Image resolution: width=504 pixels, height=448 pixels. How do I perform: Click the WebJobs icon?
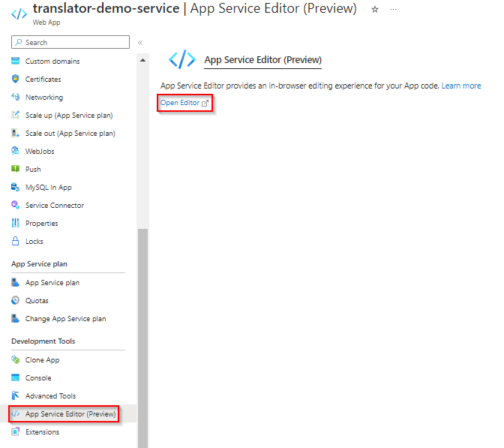[x=16, y=151]
